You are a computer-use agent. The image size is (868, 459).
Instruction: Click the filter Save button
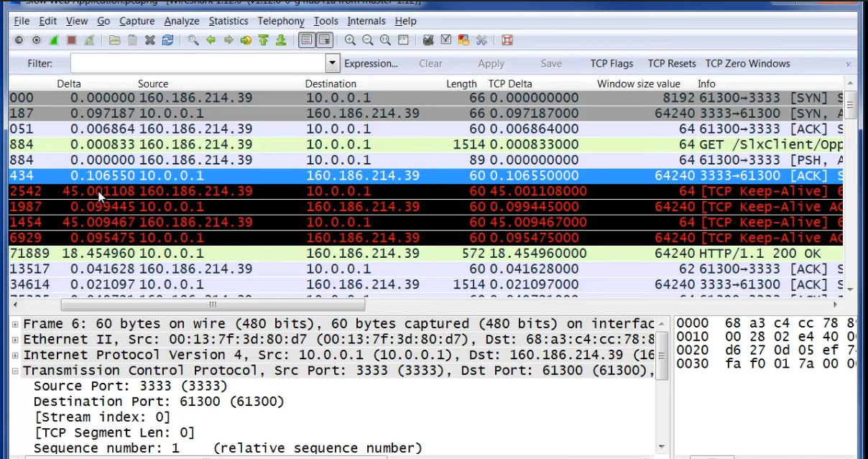551,63
